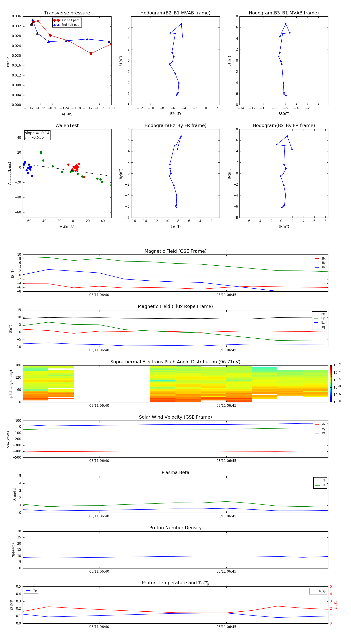Image resolution: width=351 pixels, height=644 pixels.
Task: Click the "slope = -0.14" annotation text
Action: click(x=37, y=133)
